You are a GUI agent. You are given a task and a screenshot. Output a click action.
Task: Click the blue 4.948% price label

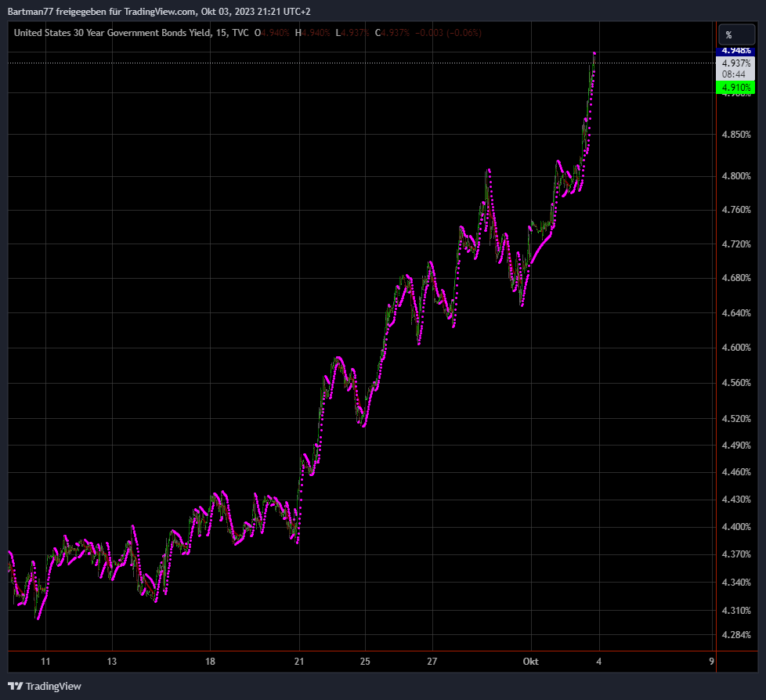[x=735, y=50]
